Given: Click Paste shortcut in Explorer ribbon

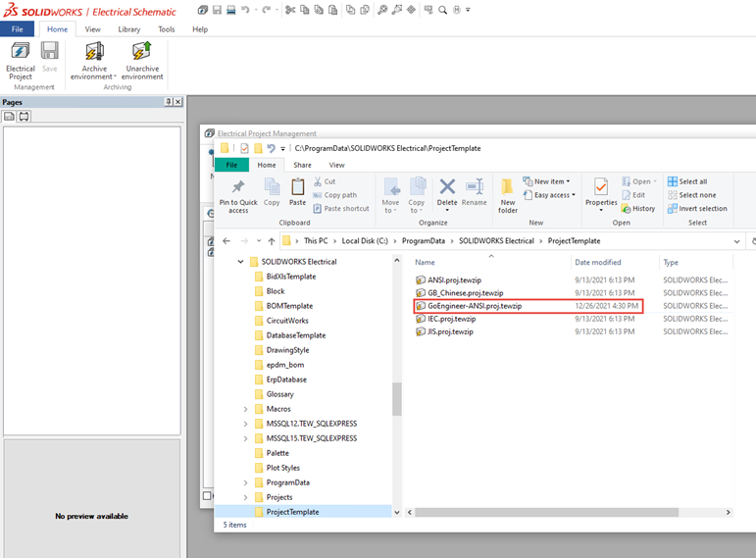Looking at the screenshot, I should tap(341, 208).
